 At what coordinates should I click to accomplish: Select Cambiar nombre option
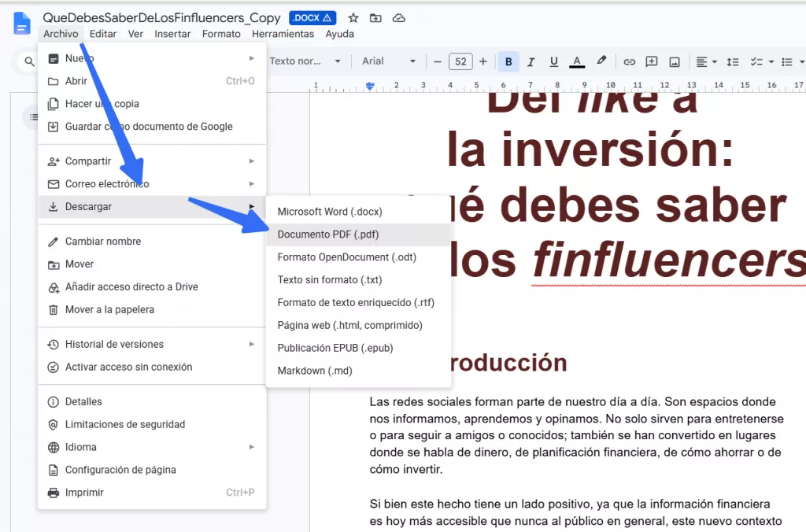tap(152, 242)
